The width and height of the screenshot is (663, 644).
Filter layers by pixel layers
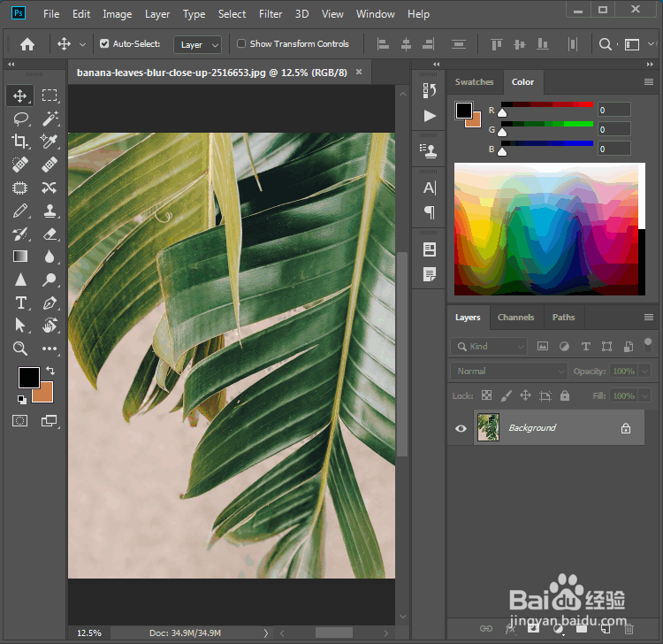click(x=543, y=346)
